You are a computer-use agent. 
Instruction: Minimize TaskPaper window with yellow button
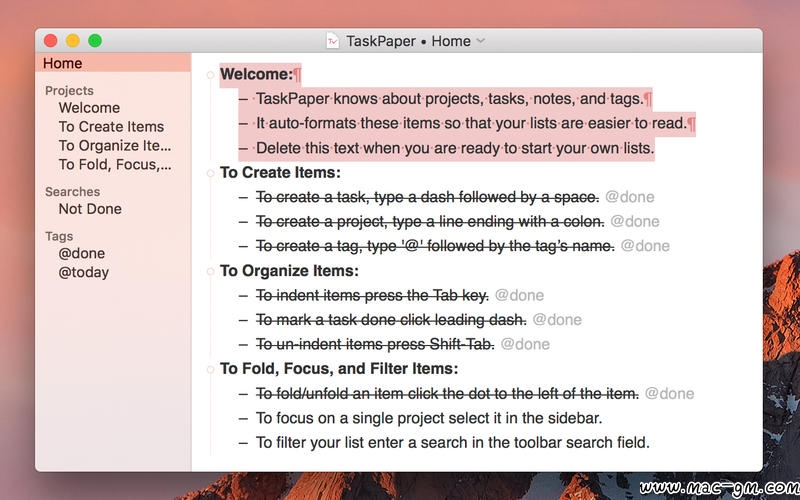73,41
